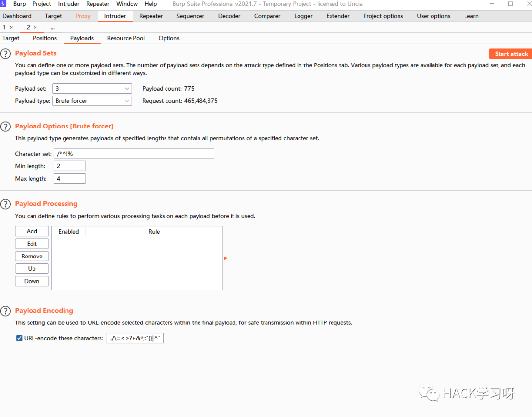Open new Intruder tab via ellipsis
The height and width of the screenshot is (417, 532).
(53, 28)
